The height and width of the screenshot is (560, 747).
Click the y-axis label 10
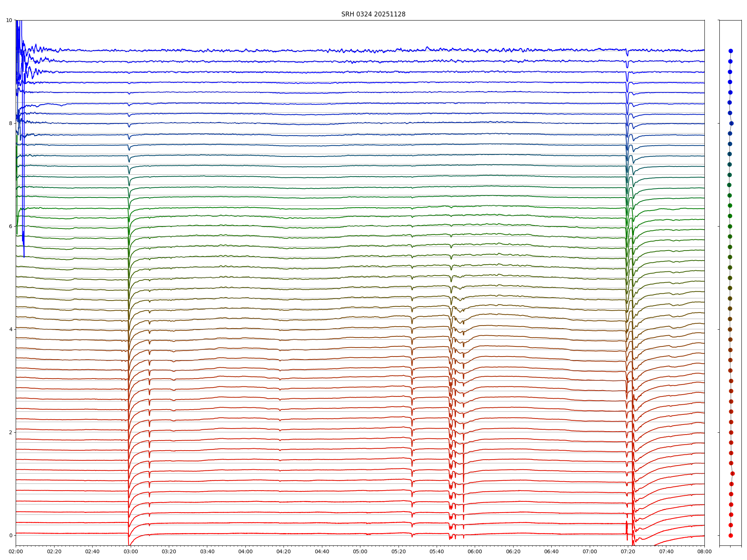pos(9,20)
